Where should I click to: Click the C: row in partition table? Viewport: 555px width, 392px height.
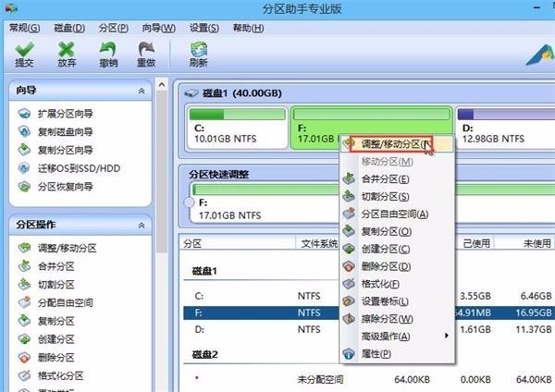click(x=369, y=296)
